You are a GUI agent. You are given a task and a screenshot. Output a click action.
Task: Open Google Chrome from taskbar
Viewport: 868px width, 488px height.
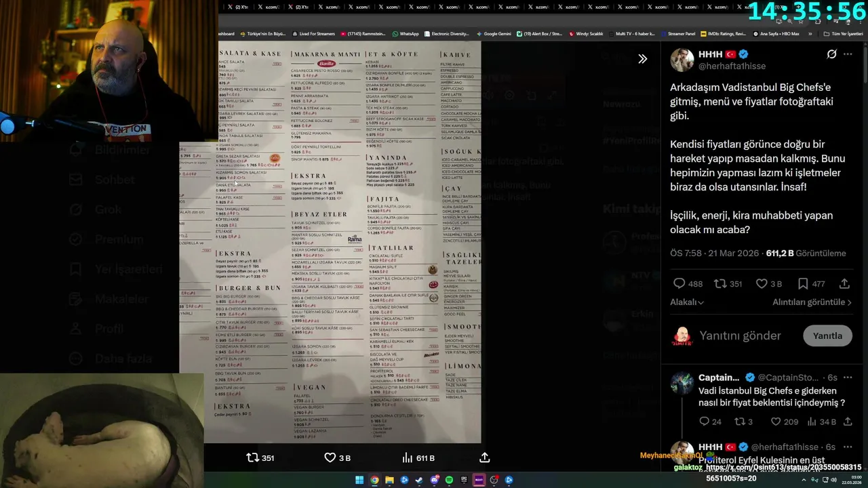point(374,480)
